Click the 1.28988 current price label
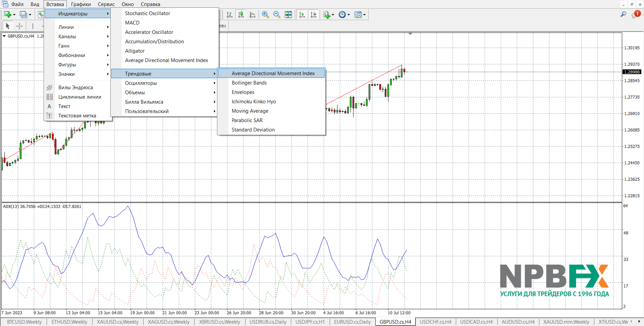This screenshot has width=644, height=326. tap(632, 72)
